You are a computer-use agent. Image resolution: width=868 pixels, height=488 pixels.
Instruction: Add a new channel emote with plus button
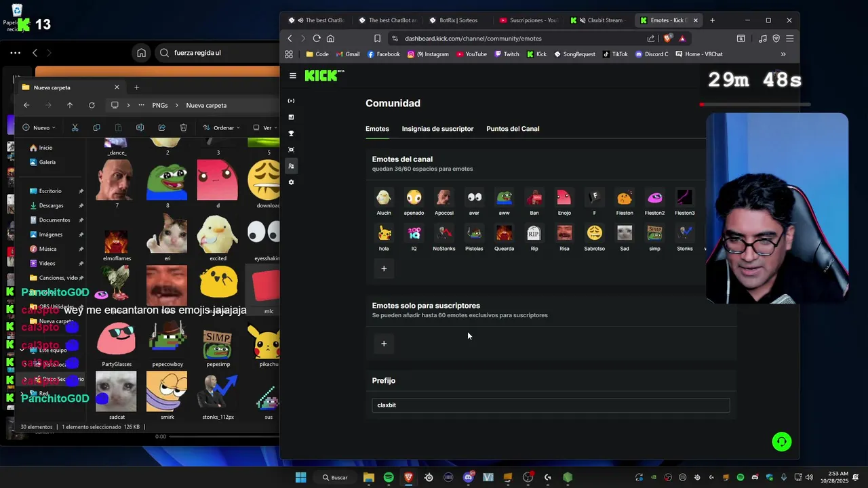pos(384,268)
